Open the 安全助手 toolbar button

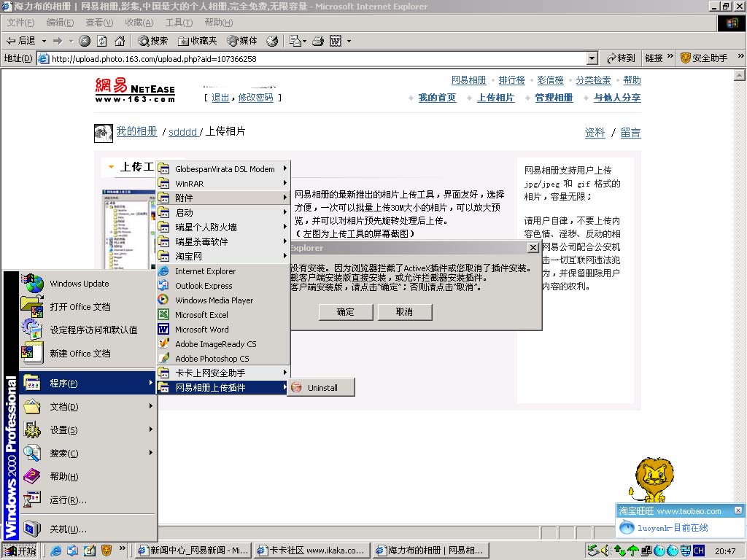[x=704, y=58]
